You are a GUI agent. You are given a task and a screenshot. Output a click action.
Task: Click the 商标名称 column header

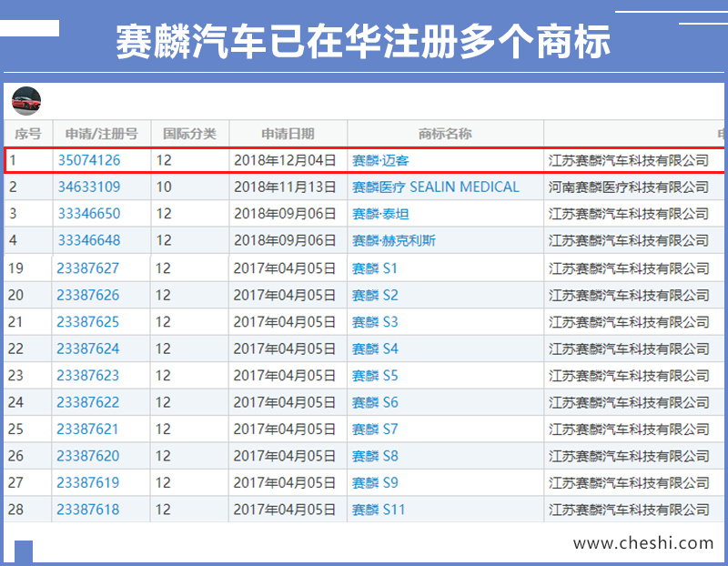[445, 134]
